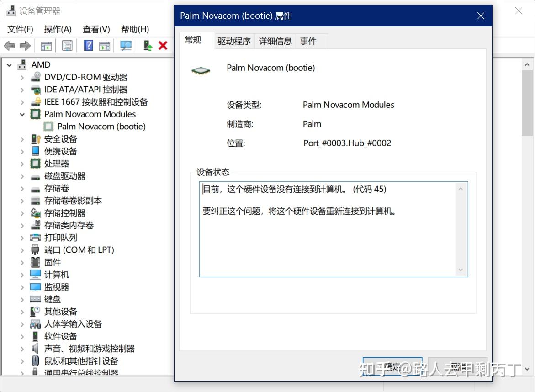This screenshot has width=535, height=392.
Task: Click the Uninstall device red X icon
Action: pos(162,45)
